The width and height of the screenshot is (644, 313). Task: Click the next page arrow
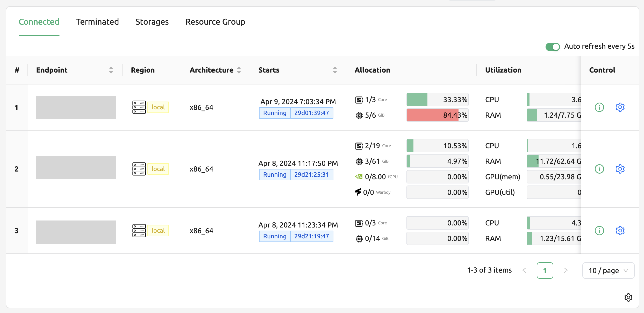click(566, 271)
